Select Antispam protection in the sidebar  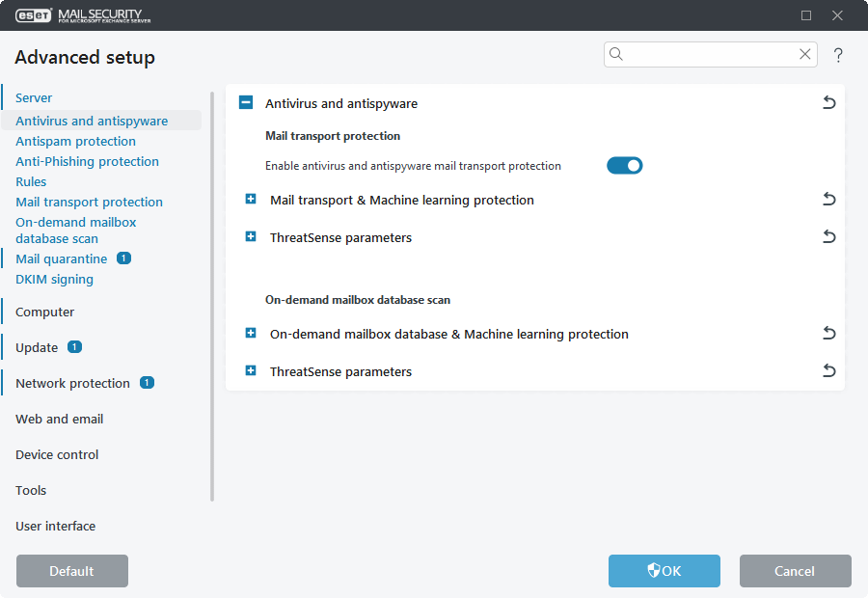click(75, 141)
